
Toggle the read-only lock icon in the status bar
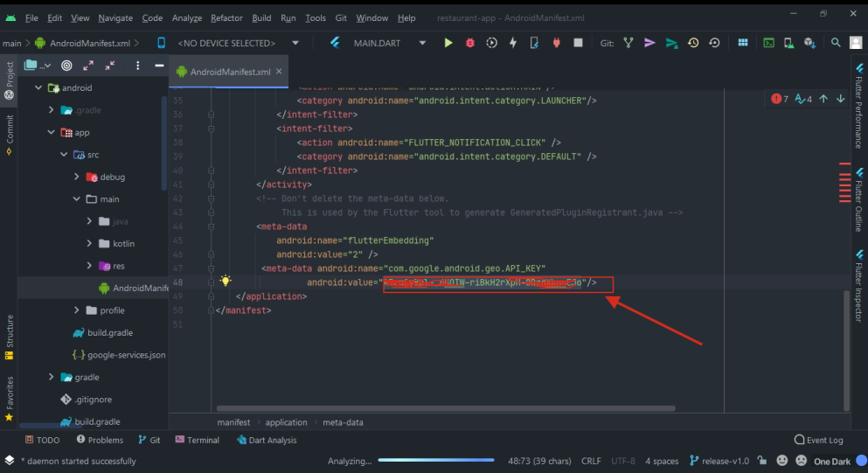click(x=762, y=460)
